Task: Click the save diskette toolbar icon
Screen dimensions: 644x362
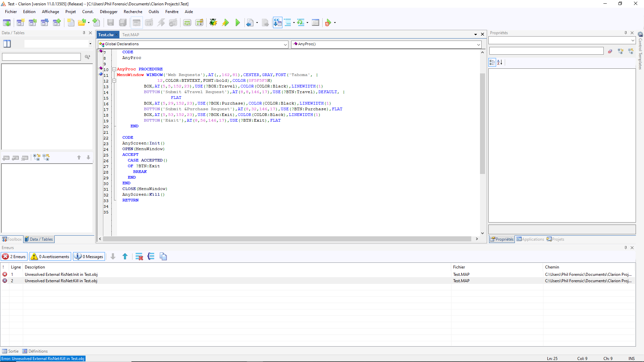Action: 110,22
